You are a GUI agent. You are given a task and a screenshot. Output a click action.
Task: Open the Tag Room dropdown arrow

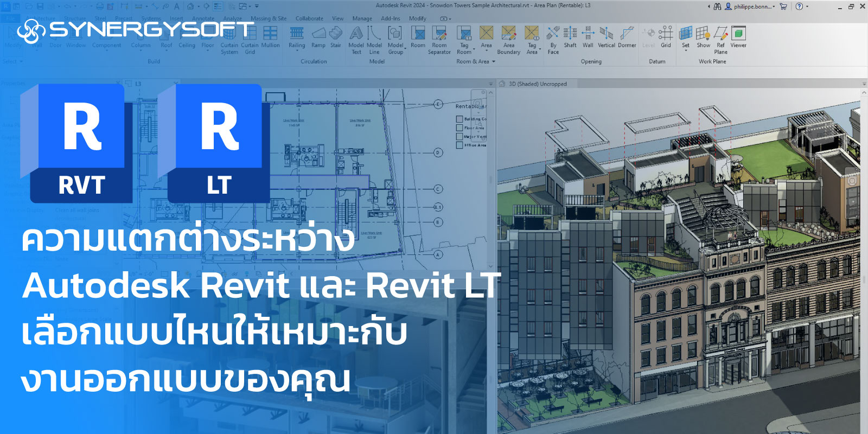click(474, 49)
